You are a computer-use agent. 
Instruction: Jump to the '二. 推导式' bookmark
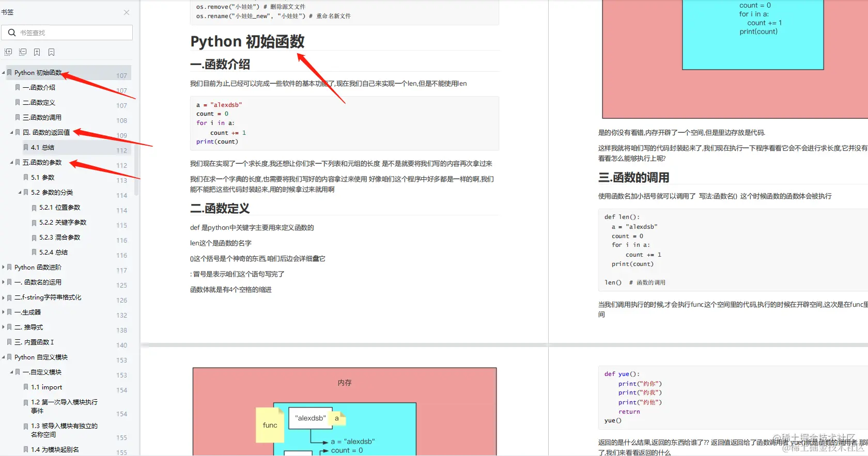(28, 327)
